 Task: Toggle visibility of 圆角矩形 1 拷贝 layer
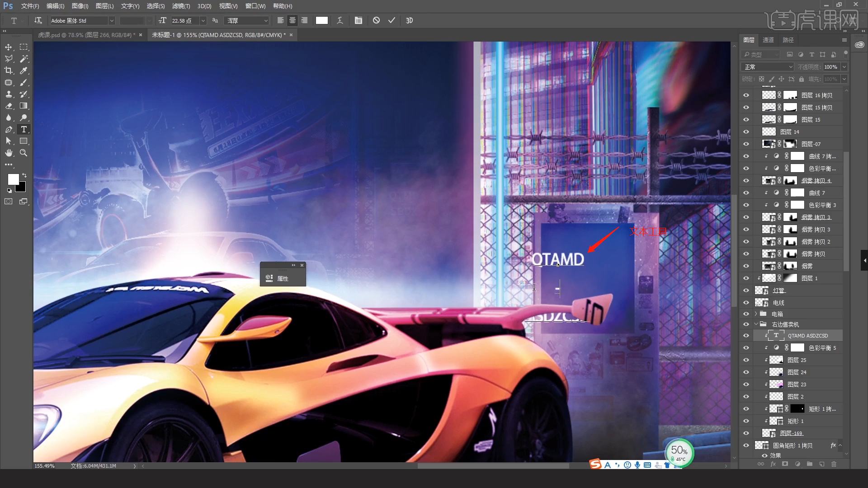click(x=746, y=446)
